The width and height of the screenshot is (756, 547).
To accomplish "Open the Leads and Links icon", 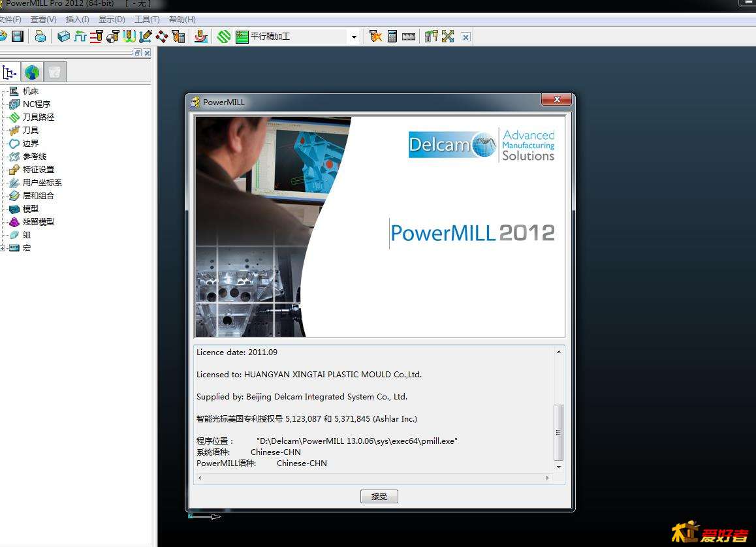I will click(129, 36).
